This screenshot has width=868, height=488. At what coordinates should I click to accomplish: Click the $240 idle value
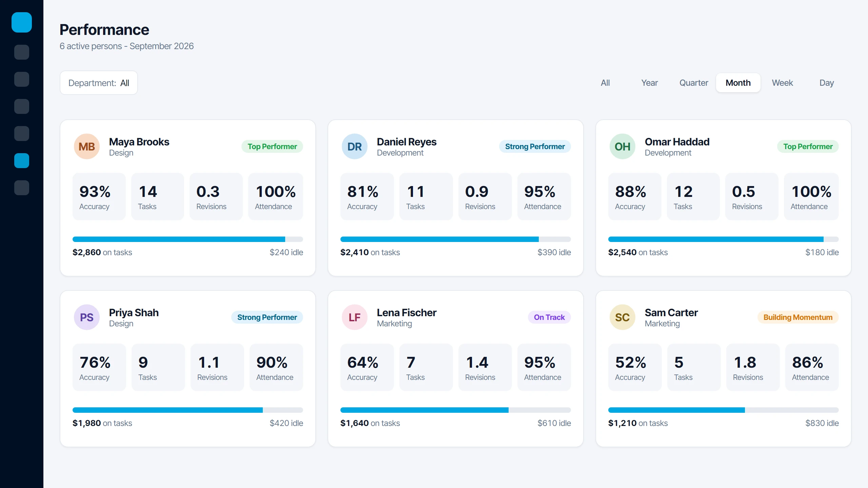286,252
